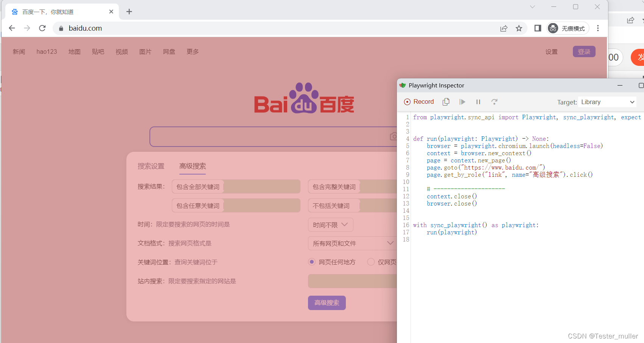Click the share icon in the background window
This screenshot has height=343, width=644.
point(630,20)
